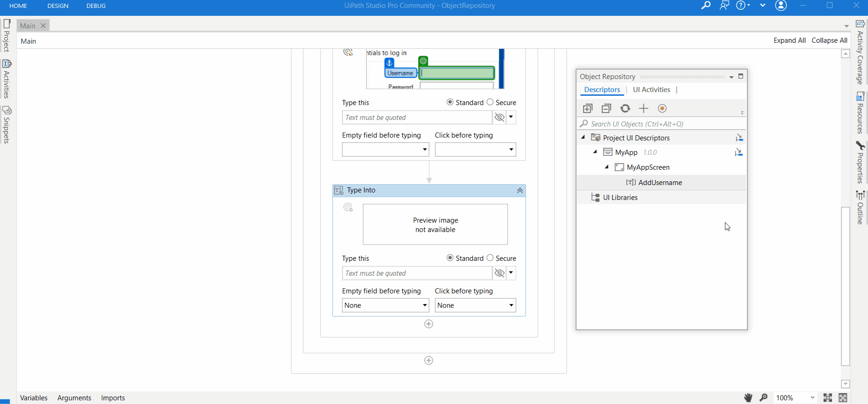Open the DESIGN ribbon tab
Screen dimensions: 868x404
tap(58, 6)
